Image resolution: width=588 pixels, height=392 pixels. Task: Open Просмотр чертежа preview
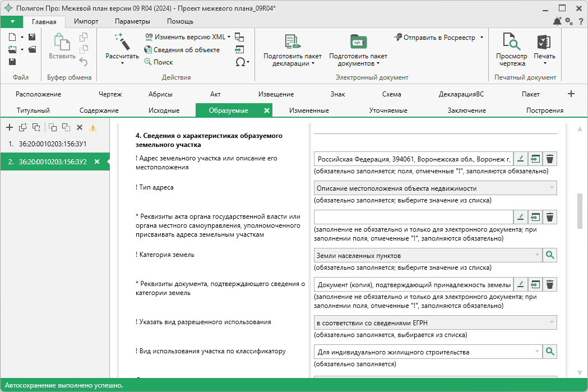511,49
